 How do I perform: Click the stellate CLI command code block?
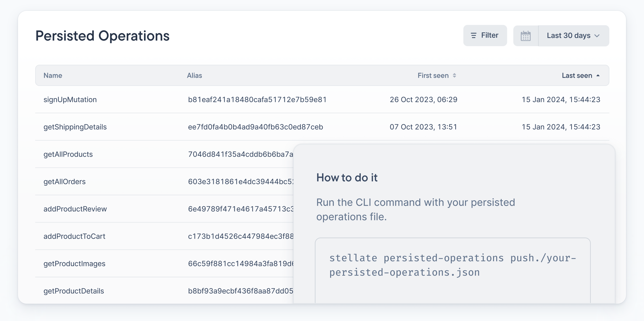452,265
